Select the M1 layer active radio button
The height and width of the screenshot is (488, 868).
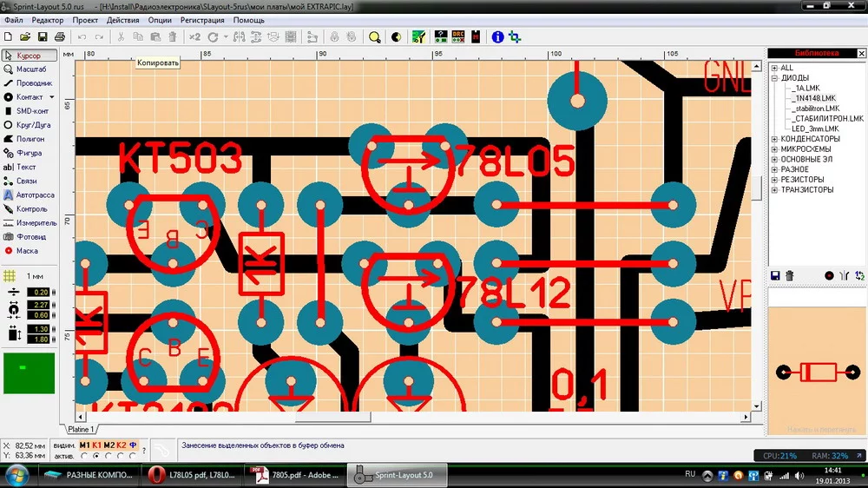(84, 456)
